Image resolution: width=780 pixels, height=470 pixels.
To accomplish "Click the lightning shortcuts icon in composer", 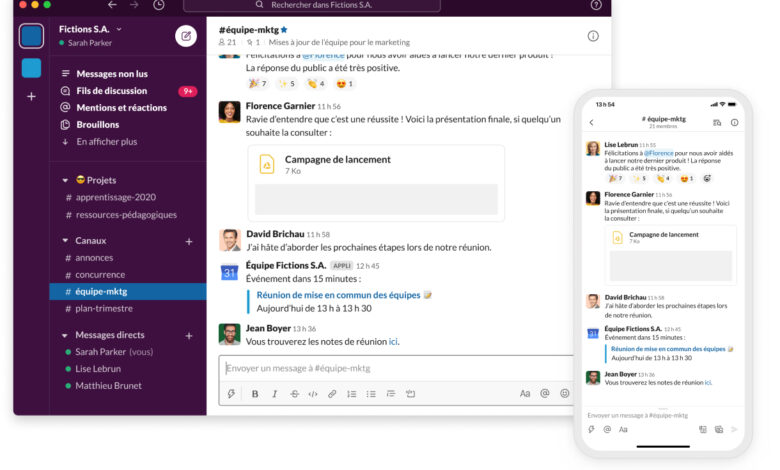I will (231, 394).
